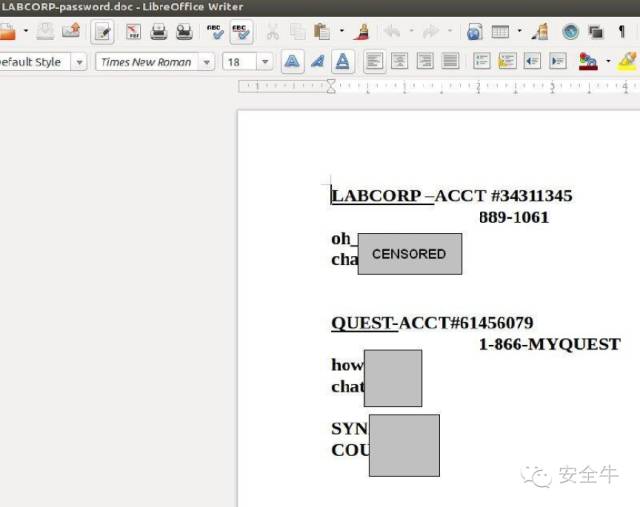Viewport: 640px width, 507px height.
Task: Toggle Edit File mode button
Action: 102,31
